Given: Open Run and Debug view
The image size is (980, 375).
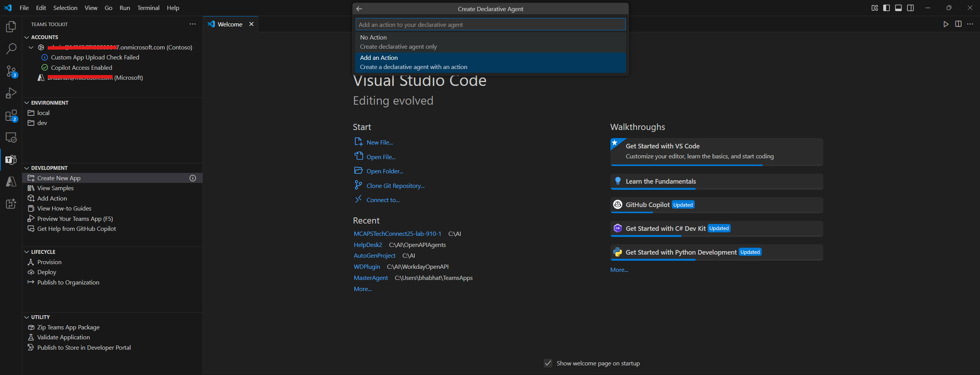Looking at the screenshot, I should tap(11, 93).
